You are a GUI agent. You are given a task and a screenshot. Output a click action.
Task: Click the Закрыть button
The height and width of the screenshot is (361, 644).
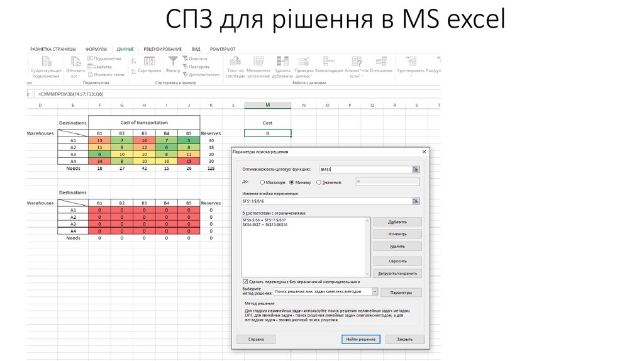click(x=404, y=339)
